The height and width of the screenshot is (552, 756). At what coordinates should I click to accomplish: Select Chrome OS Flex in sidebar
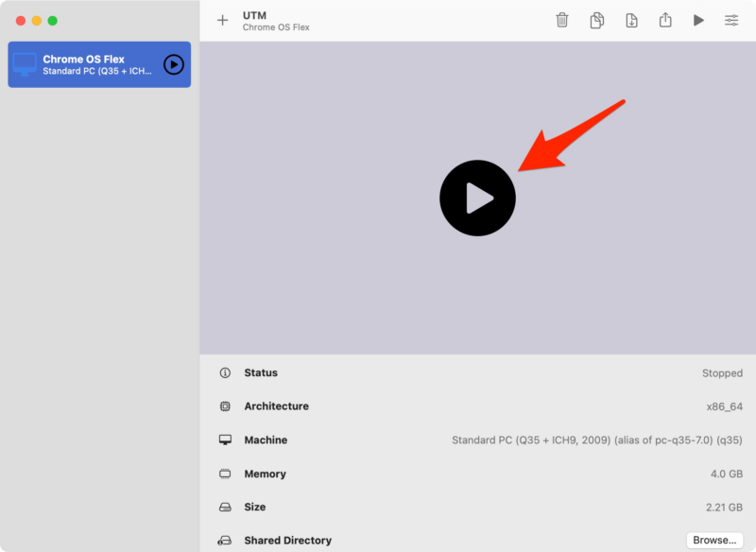click(x=99, y=64)
